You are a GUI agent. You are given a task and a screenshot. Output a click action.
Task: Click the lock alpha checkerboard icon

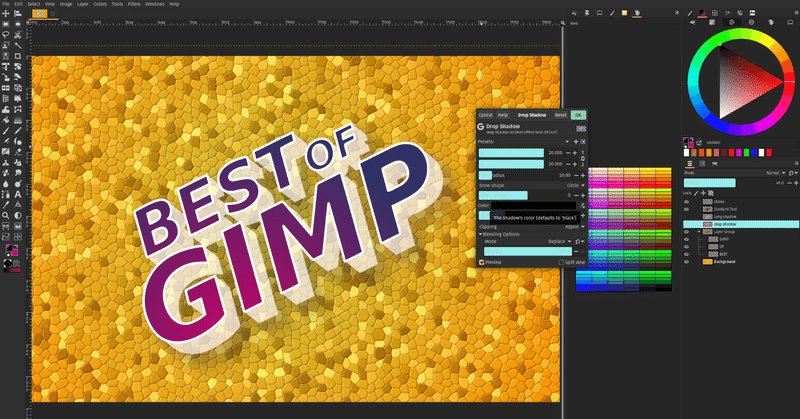click(x=711, y=193)
